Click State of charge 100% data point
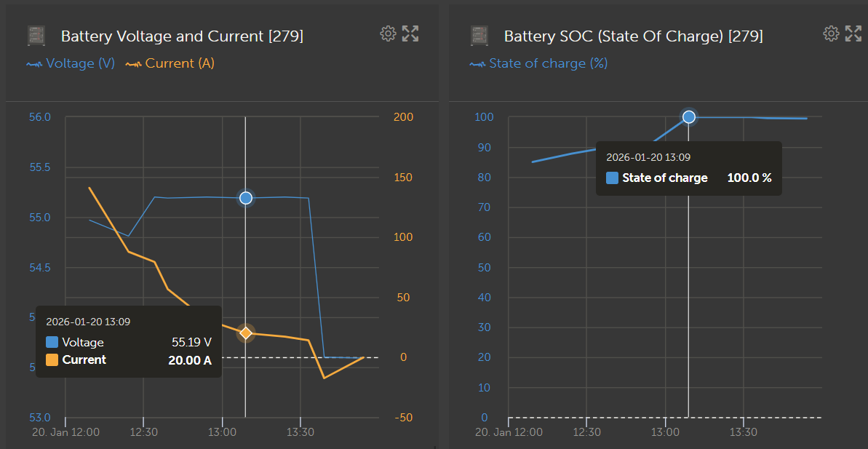Image resolution: width=868 pixels, height=449 pixels. pyautogui.click(x=689, y=116)
